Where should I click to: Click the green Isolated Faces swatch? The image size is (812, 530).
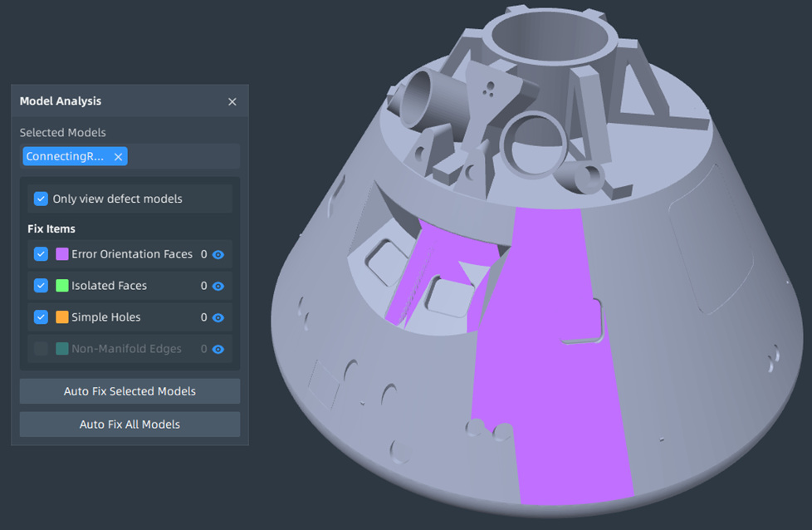coord(62,286)
